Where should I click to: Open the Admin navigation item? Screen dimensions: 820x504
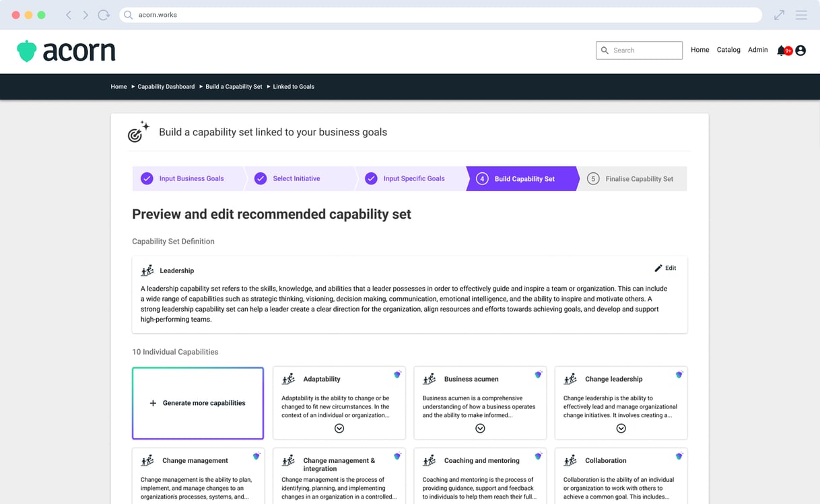pyautogui.click(x=757, y=50)
